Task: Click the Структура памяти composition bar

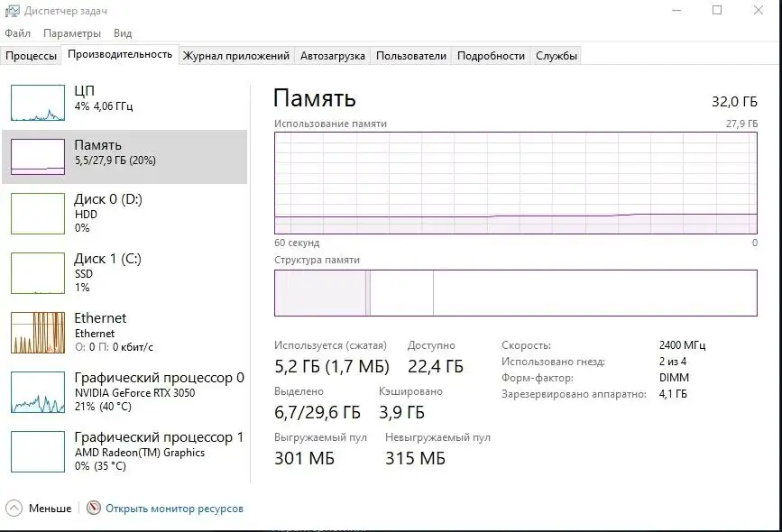Action: tap(517, 292)
